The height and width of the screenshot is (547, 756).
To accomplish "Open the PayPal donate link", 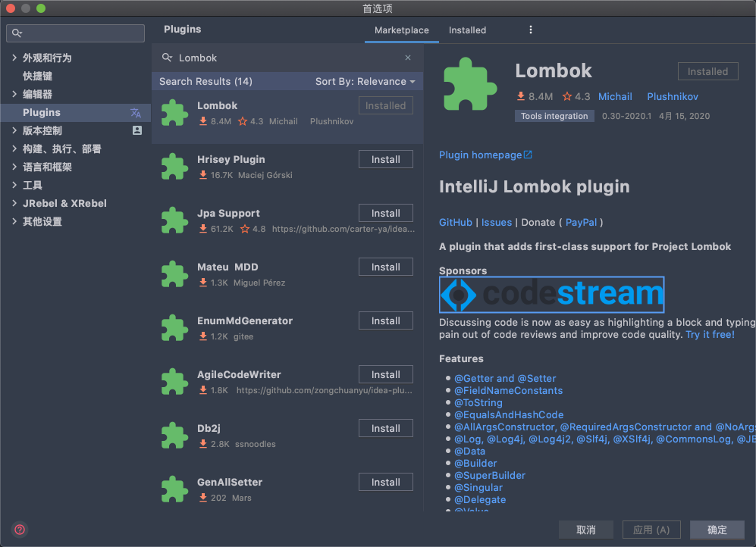I will pos(581,223).
